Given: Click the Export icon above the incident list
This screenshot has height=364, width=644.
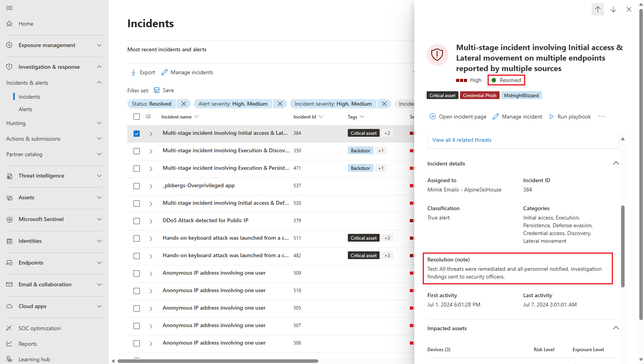Looking at the screenshot, I should click(x=134, y=72).
